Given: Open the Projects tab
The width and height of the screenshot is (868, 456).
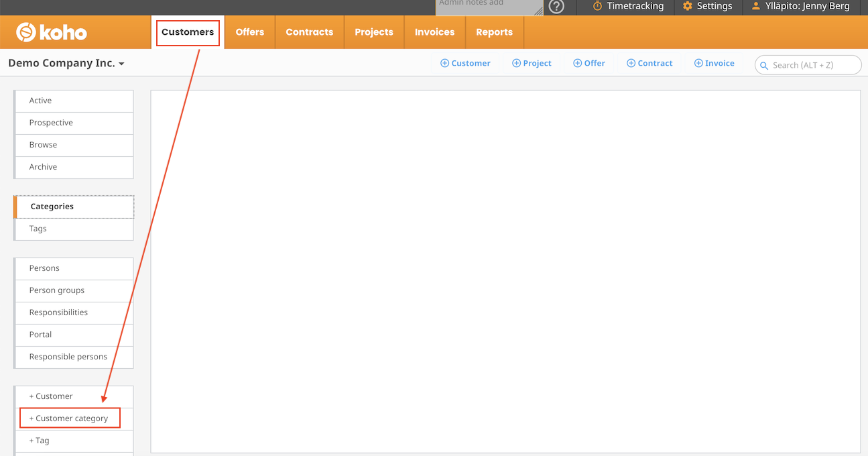Looking at the screenshot, I should (374, 32).
